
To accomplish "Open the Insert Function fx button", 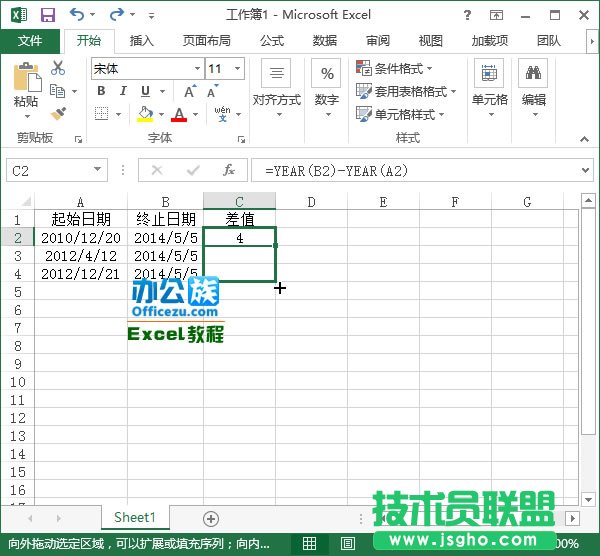I will coord(229,171).
